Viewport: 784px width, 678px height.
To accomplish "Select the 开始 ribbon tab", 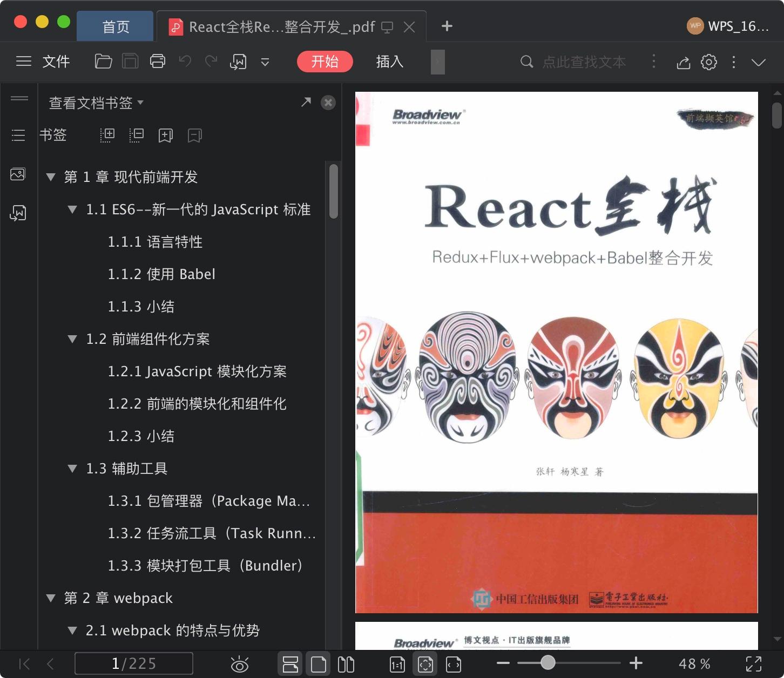I will (x=325, y=62).
